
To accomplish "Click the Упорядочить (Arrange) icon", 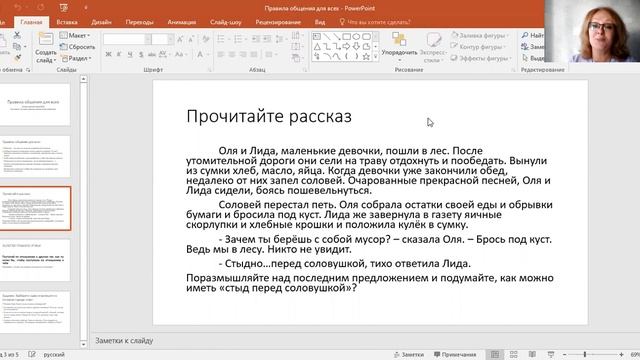I will [399, 39].
